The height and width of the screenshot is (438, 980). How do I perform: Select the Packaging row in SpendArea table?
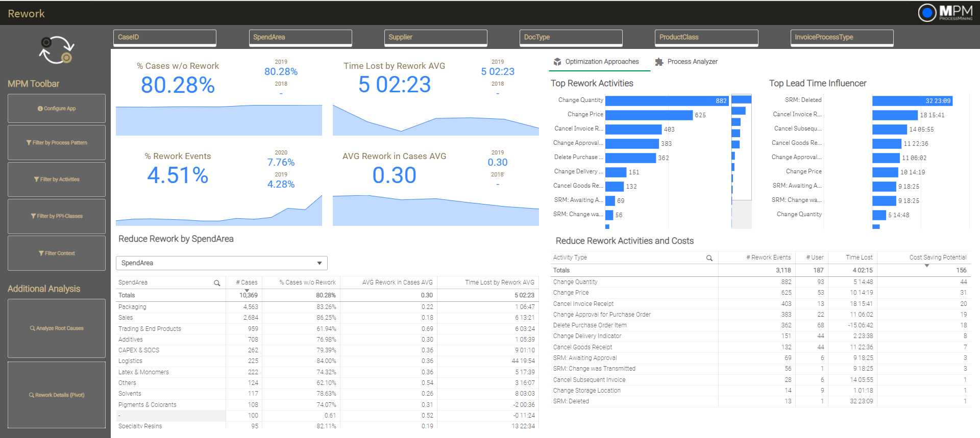(x=327, y=307)
